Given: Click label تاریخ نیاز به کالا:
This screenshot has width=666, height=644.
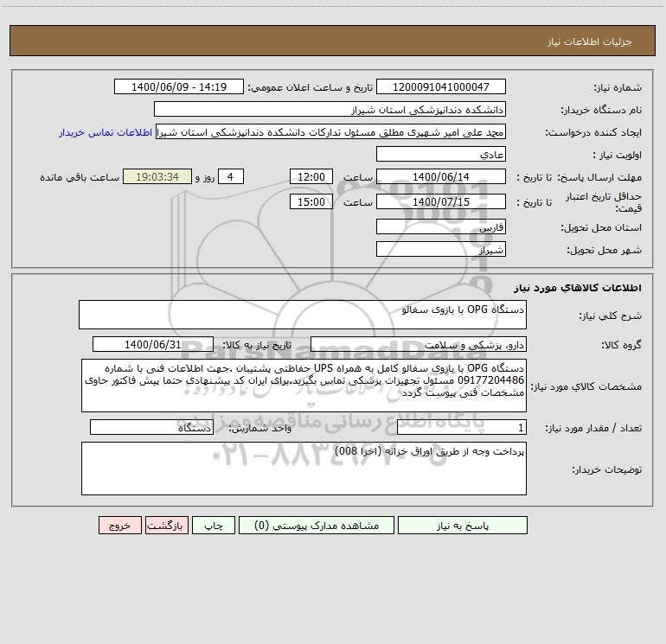Looking at the screenshot, I should pyautogui.click(x=258, y=345).
